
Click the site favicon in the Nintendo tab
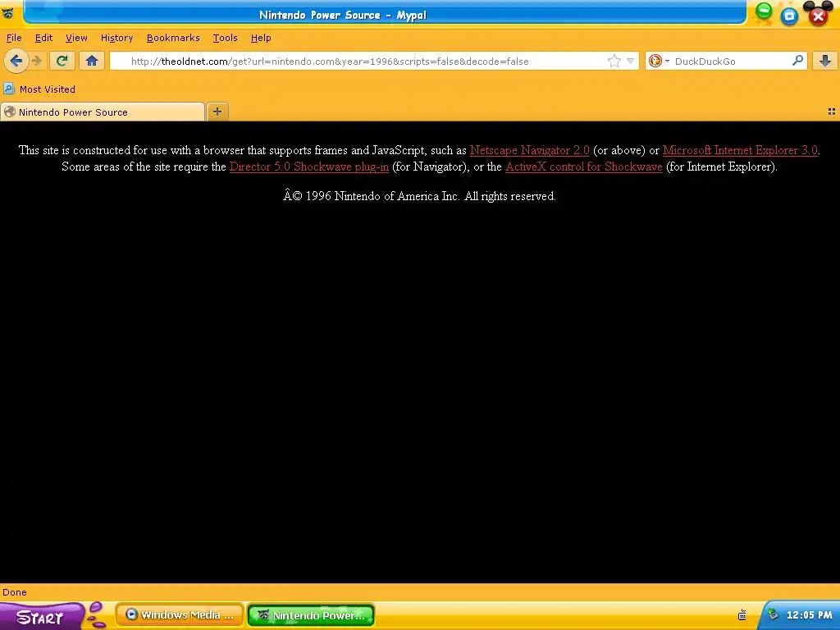[10, 112]
